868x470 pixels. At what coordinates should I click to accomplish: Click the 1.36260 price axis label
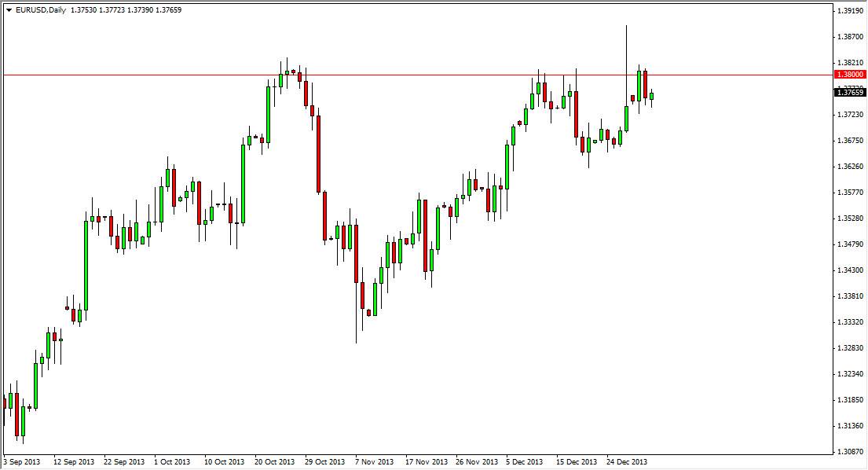pos(850,166)
